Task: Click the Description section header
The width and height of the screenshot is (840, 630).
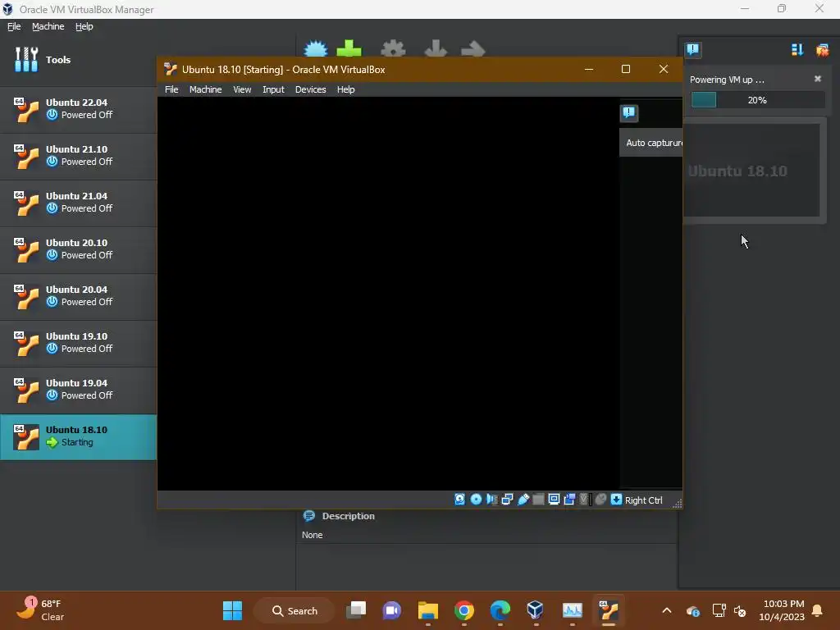Action: 348,516
